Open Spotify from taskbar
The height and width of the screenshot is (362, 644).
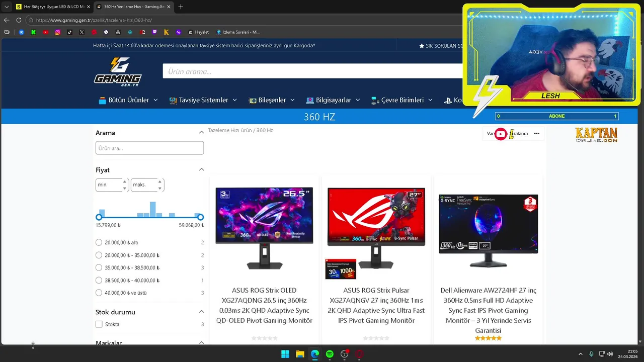point(330,354)
